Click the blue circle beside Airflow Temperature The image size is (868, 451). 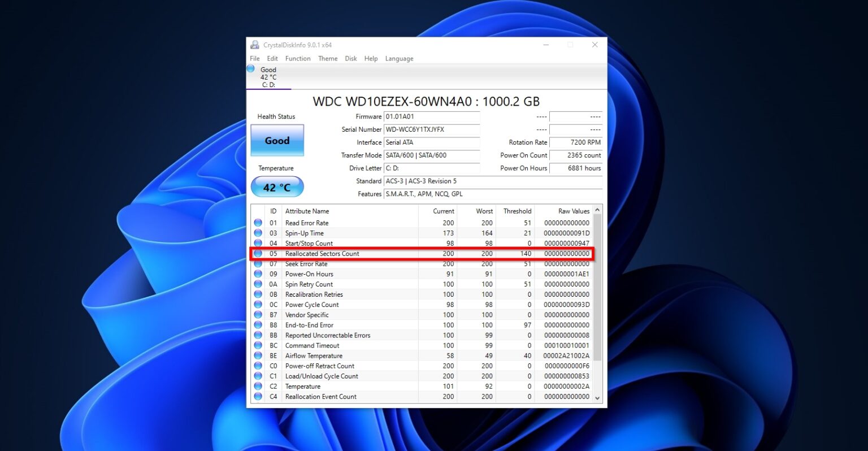point(258,355)
